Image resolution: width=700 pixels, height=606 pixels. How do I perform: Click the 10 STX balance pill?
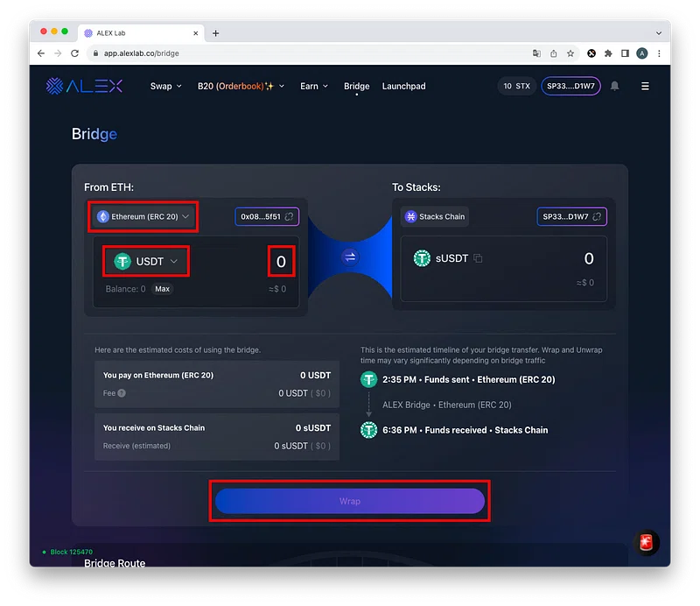(x=516, y=86)
